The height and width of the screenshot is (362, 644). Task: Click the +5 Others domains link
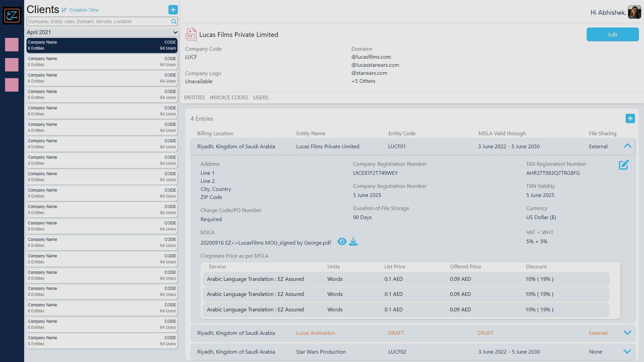click(363, 81)
